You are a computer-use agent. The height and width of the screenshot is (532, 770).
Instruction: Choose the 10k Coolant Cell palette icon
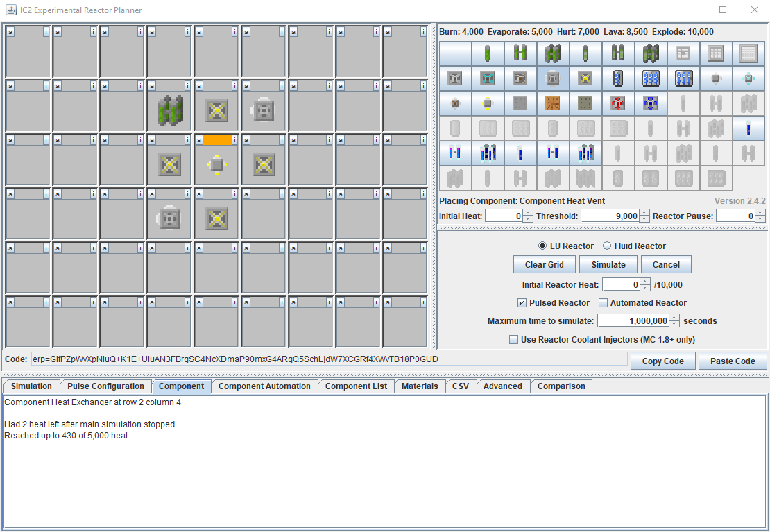(619, 78)
